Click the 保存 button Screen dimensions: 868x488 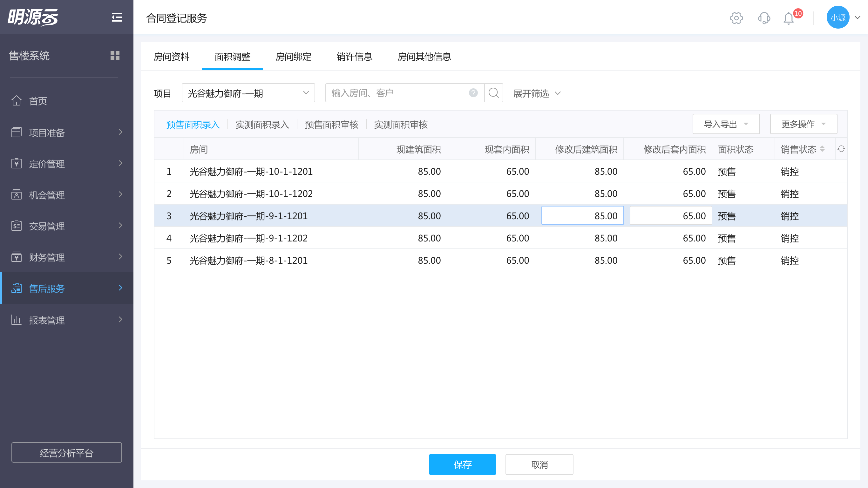pyautogui.click(x=462, y=464)
